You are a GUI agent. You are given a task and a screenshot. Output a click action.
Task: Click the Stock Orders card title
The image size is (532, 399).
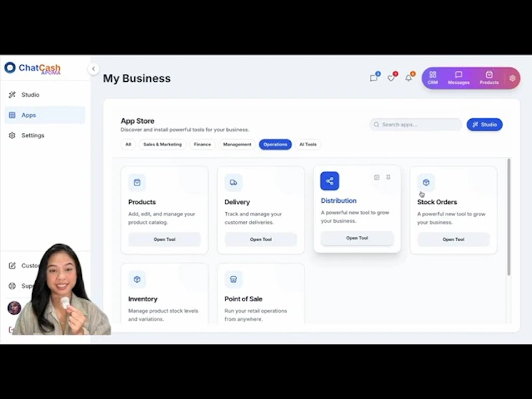click(437, 202)
